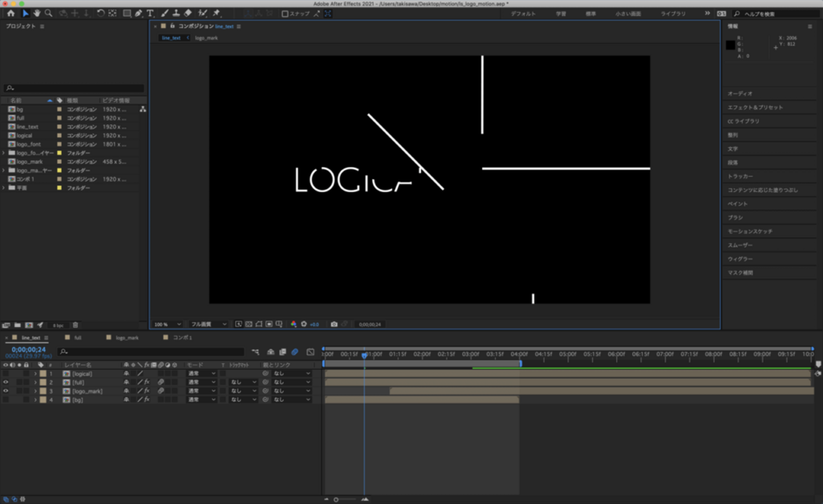Viewport: 823px width, 504px height.
Task: Open the フル画質 resolution dropdown
Action: pyautogui.click(x=209, y=325)
